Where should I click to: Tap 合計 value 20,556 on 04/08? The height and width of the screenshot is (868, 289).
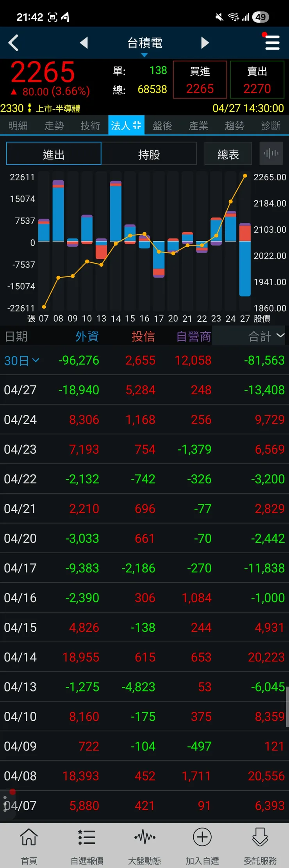(x=266, y=775)
